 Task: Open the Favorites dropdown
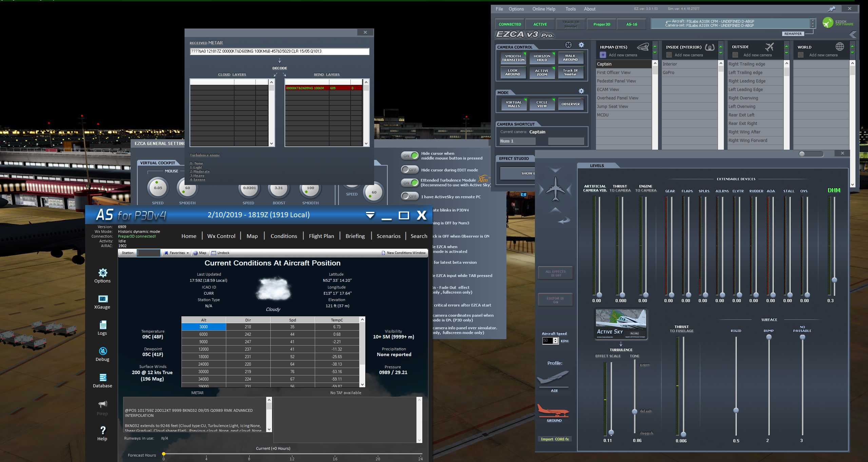point(176,253)
